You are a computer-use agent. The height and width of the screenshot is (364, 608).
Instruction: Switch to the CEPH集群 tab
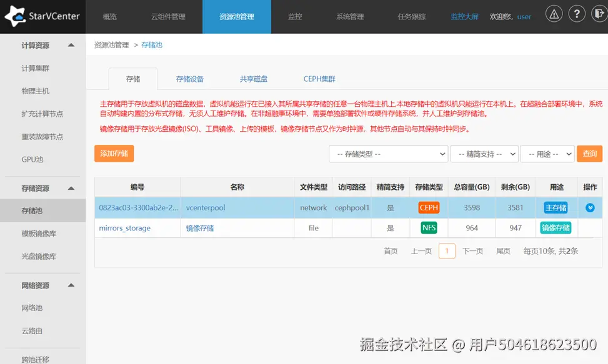(319, 79)
